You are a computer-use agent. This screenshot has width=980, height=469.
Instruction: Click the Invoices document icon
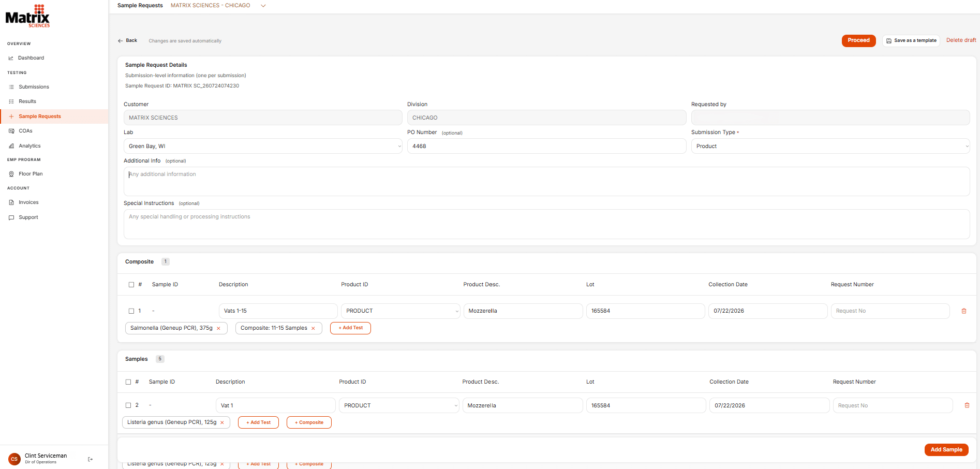pyautogui.click(x=11, y=202)
